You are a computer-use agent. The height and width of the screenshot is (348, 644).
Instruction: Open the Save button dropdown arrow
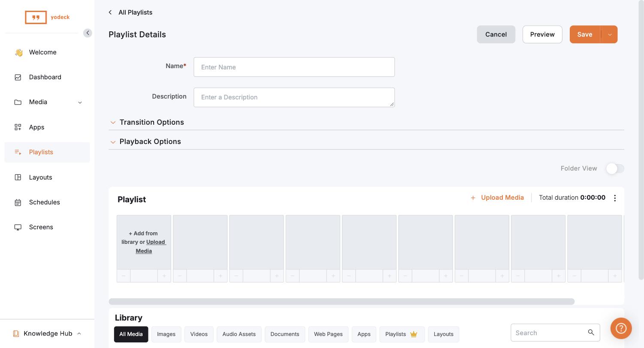point(609,35)
